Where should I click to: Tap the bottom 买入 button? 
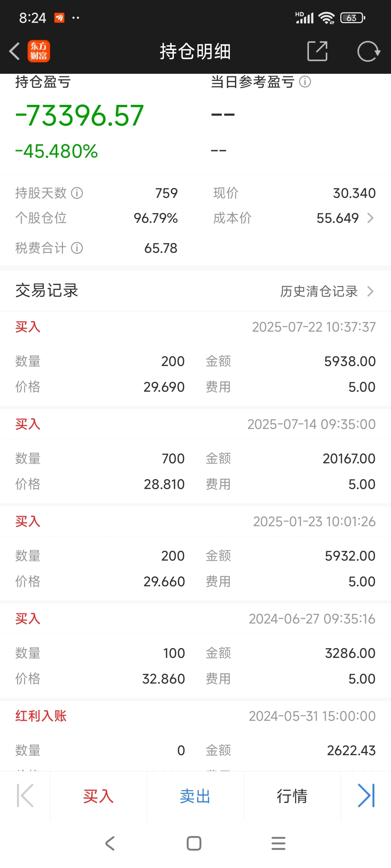[98, 796]
